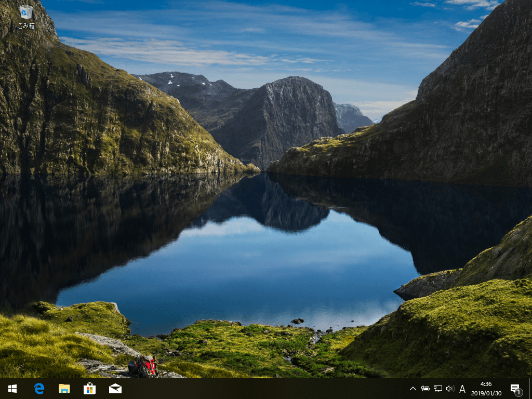
Task: Select the Recycle Bin desktop icon
Action: [x=26, y=17]
